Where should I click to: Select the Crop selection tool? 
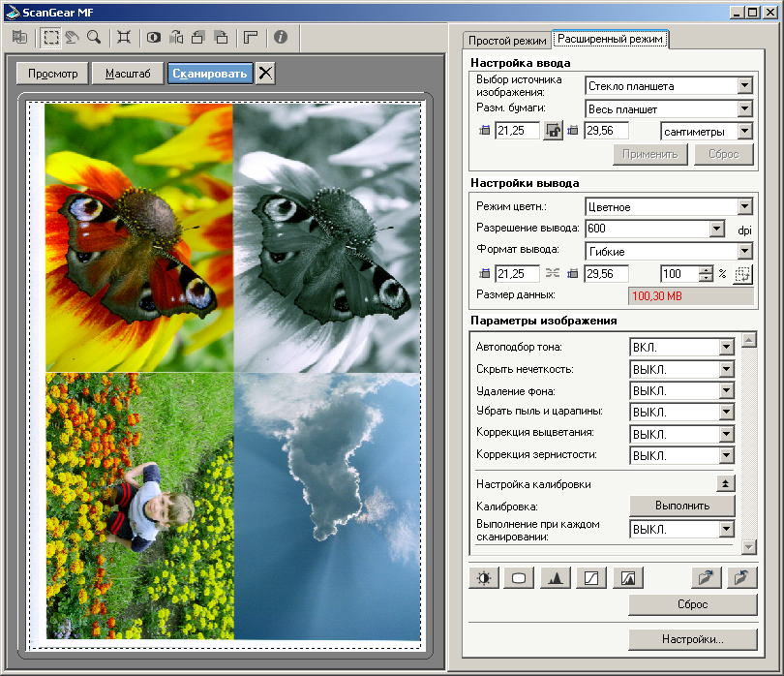(x=50, y=37)
